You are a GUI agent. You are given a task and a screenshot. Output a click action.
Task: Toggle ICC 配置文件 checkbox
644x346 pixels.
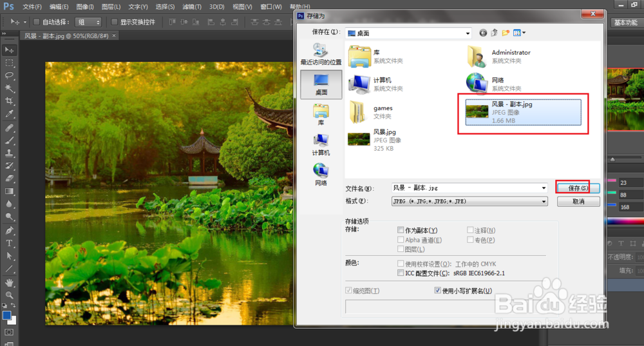click(x=401, y=273)
